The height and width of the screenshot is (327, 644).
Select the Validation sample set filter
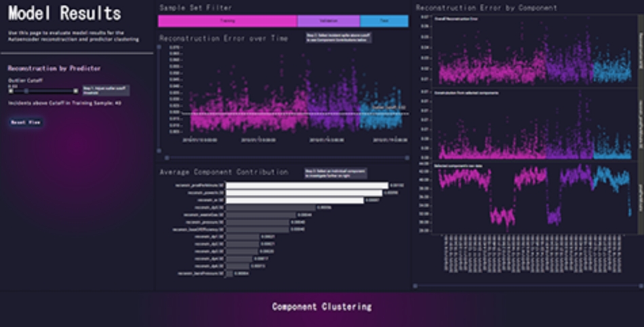click(329, 21)
